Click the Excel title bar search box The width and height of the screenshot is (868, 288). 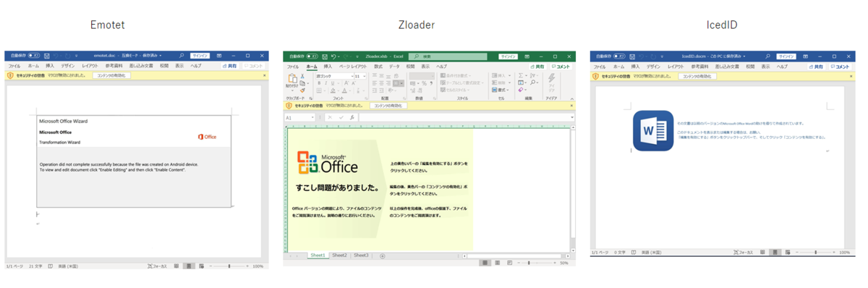[448, 56]
